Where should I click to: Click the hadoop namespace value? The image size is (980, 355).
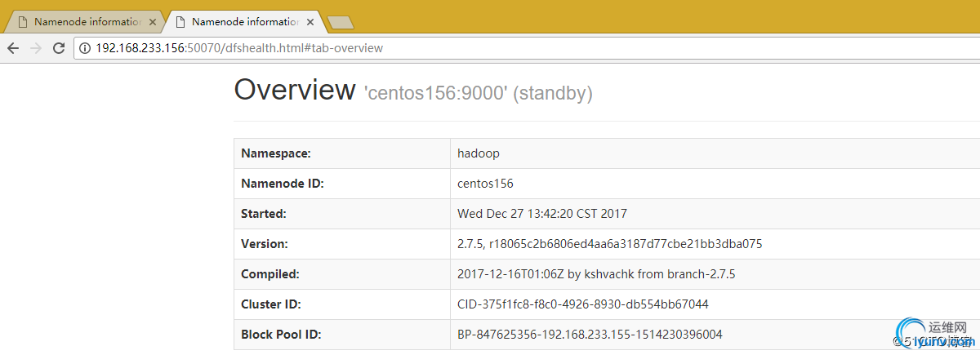pyautogui.click(x=479, y=153)
